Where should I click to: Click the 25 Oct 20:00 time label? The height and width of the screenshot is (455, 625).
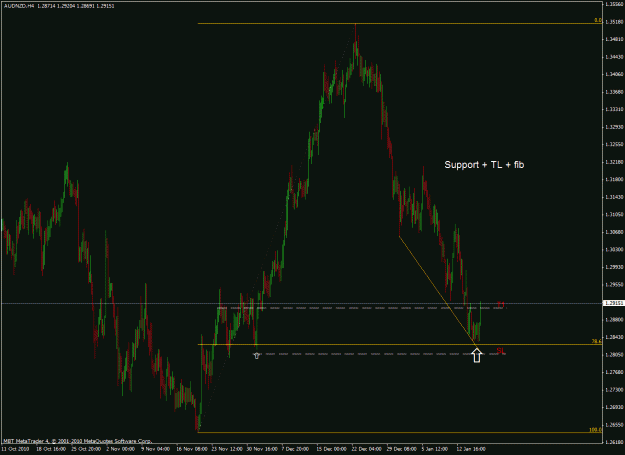(86, 449)
